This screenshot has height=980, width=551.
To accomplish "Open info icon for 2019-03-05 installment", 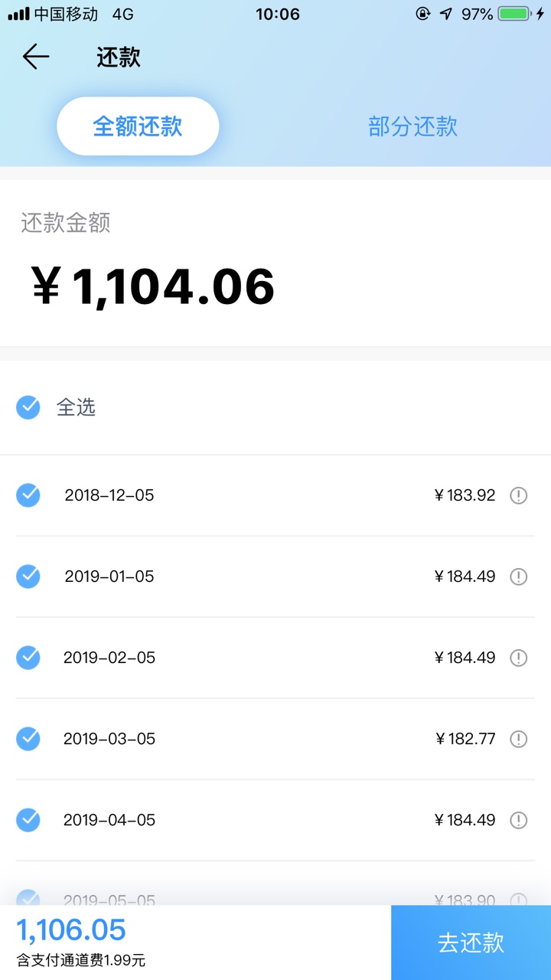I will click(x=519, y=739).
